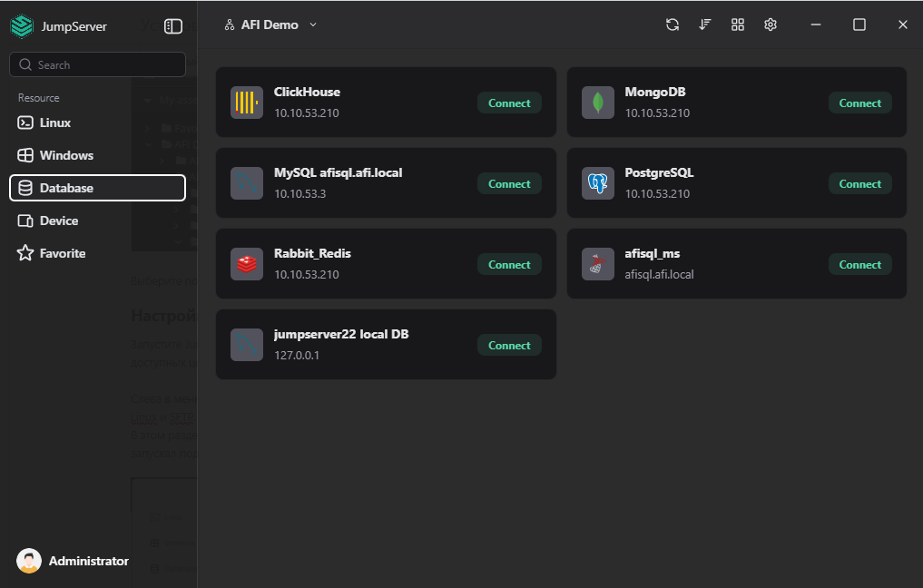Image resolution: width=923 pixels, height=588 pixels.
Task: Open the sort order icon
Action: pyautogui.click(x=705, y=24)
